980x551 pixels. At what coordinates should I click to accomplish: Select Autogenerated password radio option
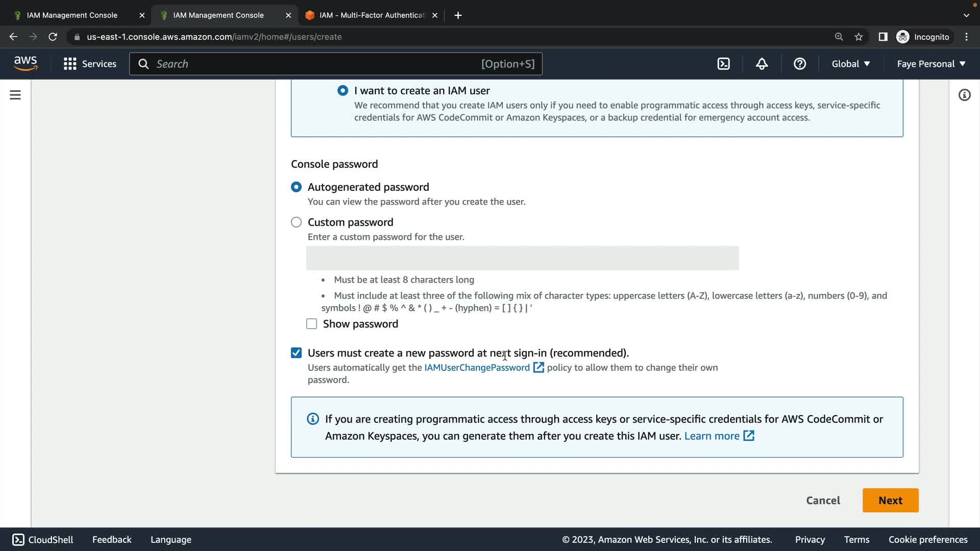tap(296, 187)
